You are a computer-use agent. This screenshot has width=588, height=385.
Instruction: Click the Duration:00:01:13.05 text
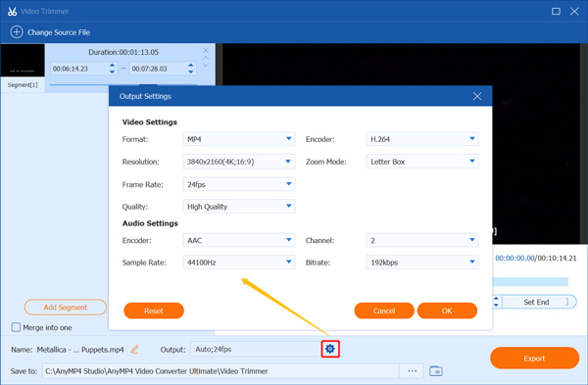pyautogui.click(x=123, y=52)
